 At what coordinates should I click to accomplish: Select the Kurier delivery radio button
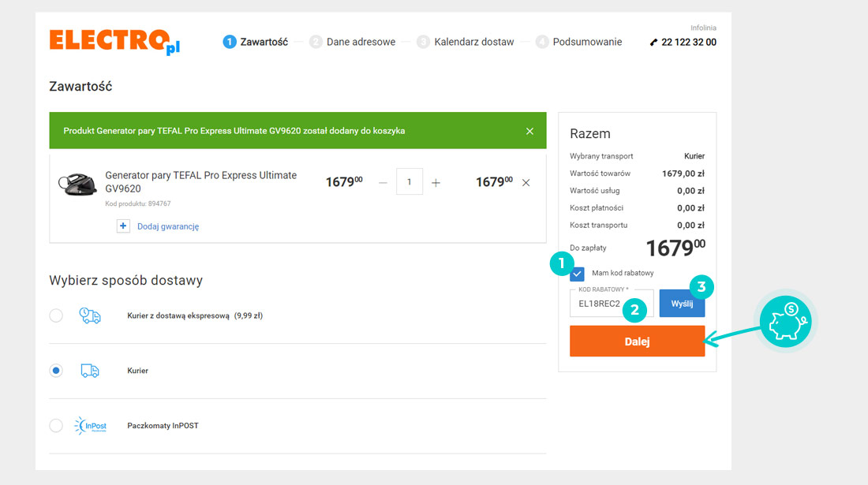[56, 371]
